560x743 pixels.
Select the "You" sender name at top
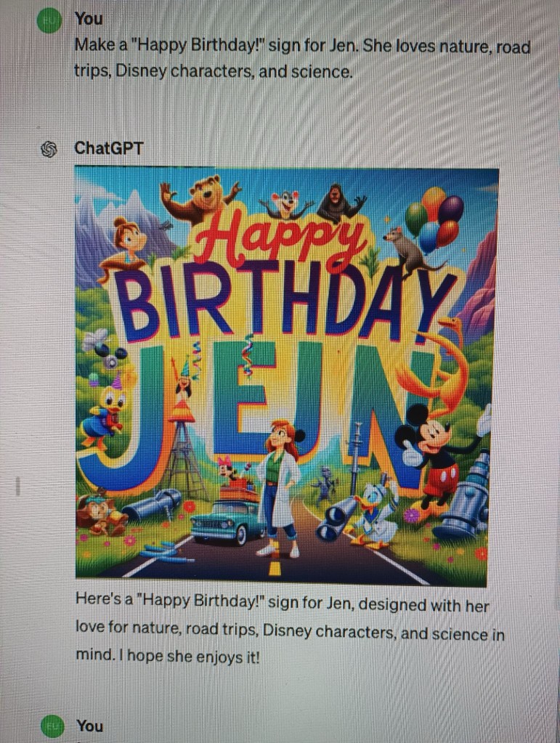click(x=89, y=19)
